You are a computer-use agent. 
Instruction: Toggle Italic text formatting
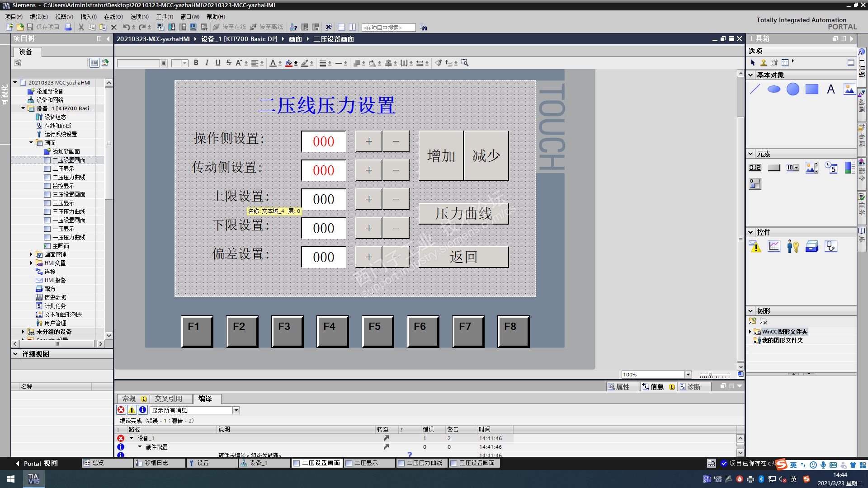(207, 63)
